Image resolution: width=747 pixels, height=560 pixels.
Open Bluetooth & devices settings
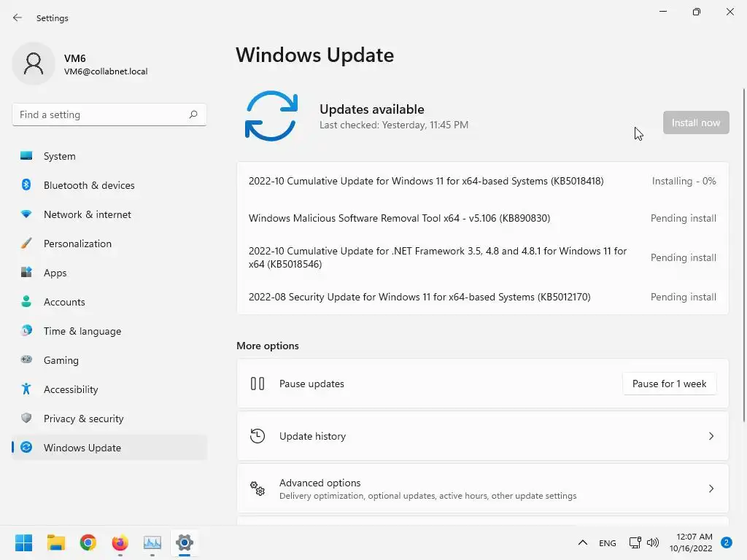[109, 184]
